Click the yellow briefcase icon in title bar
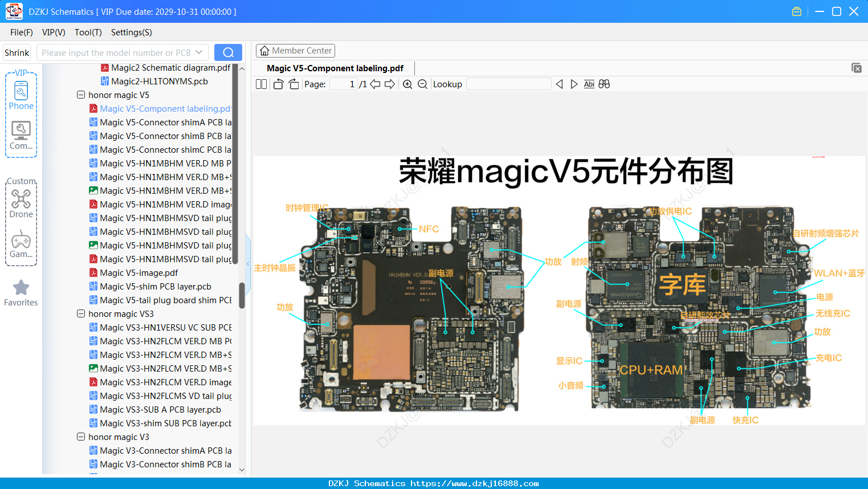This screenshot has width=868, height=489. tap(797, 11)
